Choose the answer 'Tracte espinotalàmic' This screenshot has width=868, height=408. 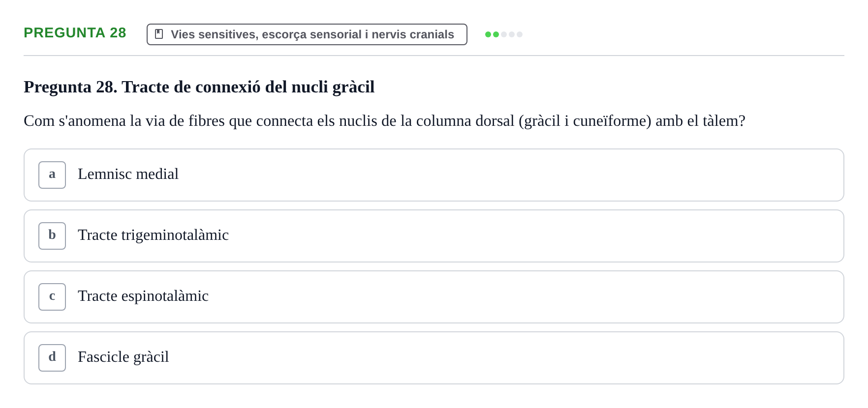click(434, 297)
